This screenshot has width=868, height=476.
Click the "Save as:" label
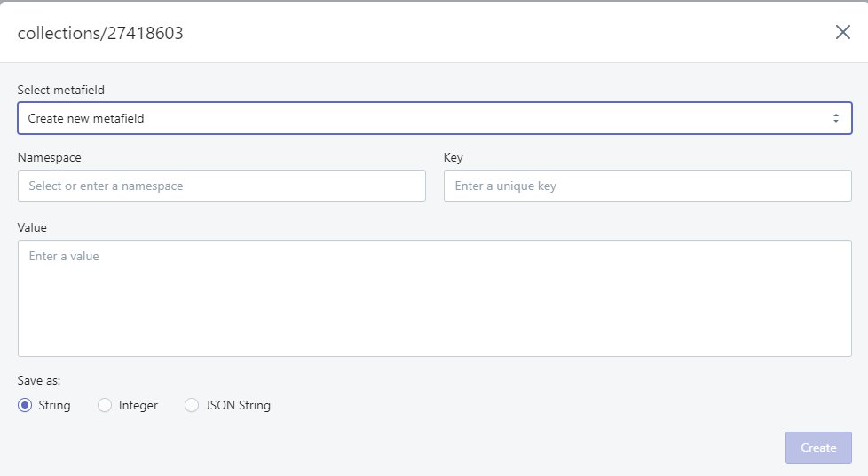click(x=39, y=380)
